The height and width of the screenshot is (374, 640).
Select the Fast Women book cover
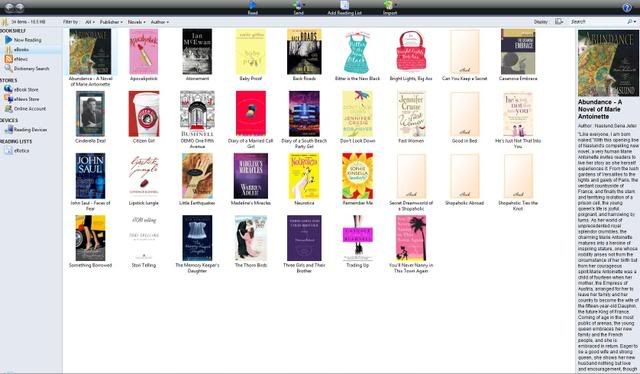coord(411,114)
